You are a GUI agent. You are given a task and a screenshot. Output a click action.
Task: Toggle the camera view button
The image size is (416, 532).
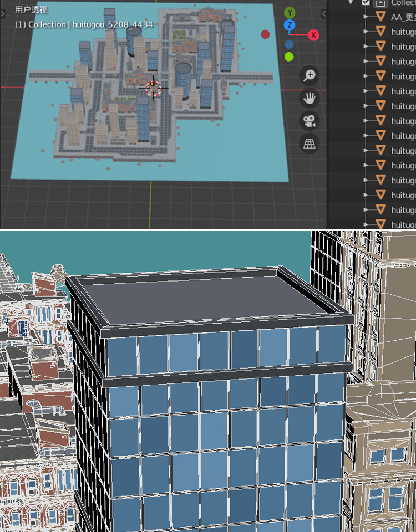pos(309,121)
